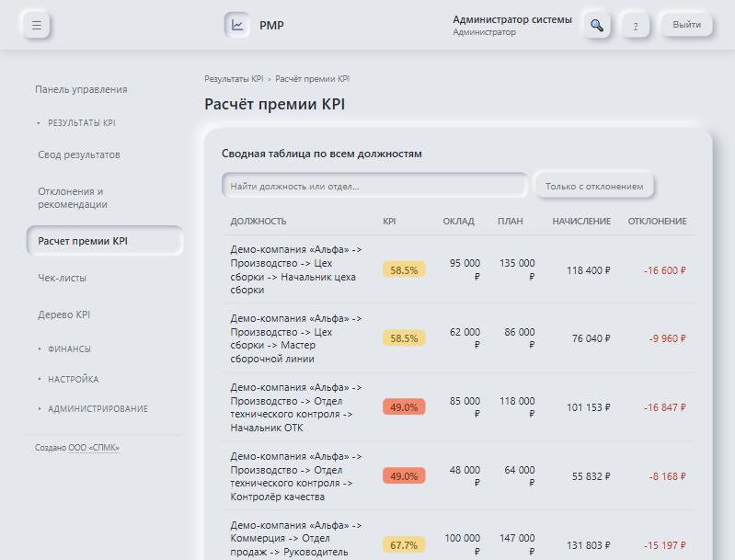Click the 67.7% KPI badge

click(x=404, y=545)
